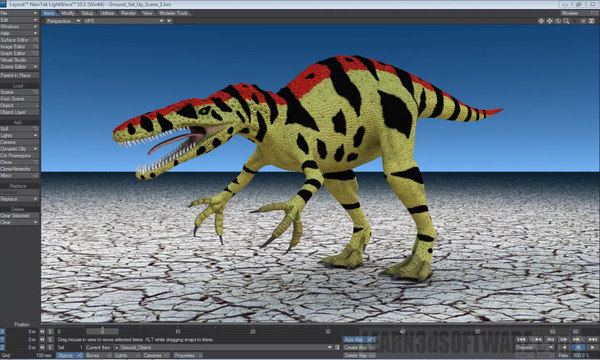Open the Edit dropdown menu

pyautogui.click(x=19, y=20)
